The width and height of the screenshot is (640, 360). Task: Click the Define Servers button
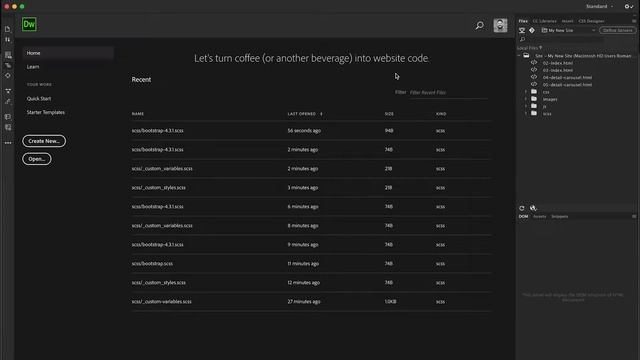pyautogui.click(x=618, y=30)
